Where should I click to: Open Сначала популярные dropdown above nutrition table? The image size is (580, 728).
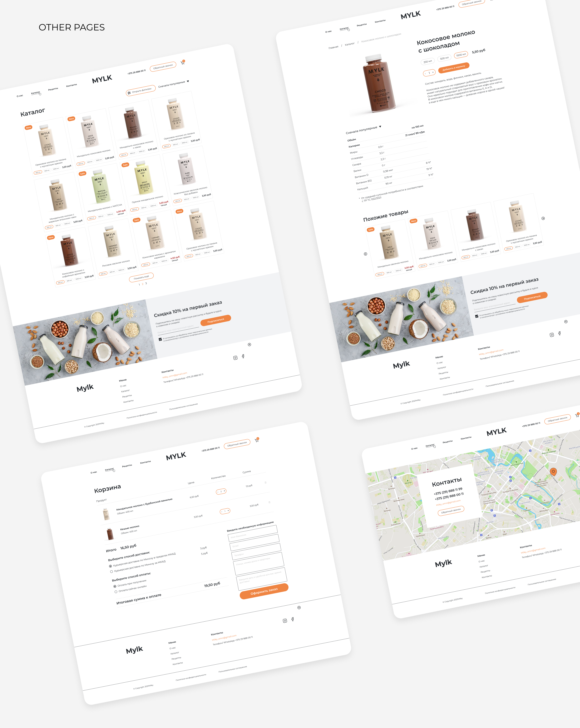tap(363, 130)
